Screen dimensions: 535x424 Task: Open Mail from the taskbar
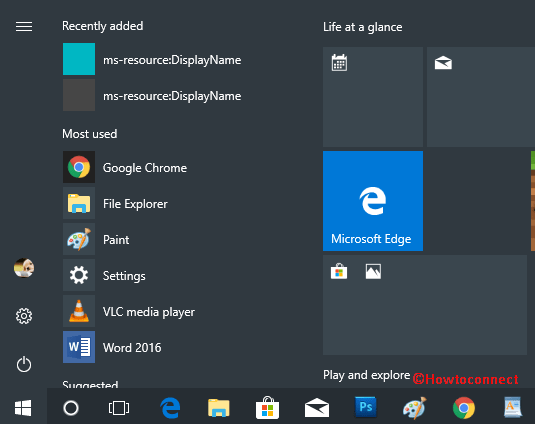[317, 408]
